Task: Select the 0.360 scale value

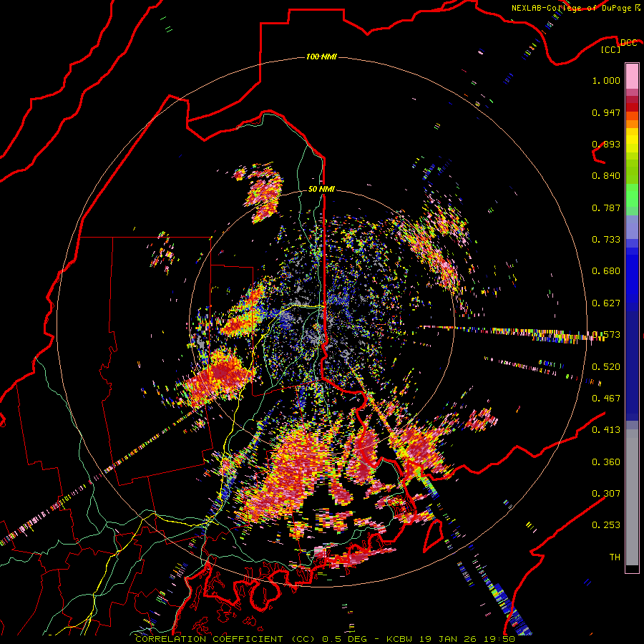Action: click(606, 462)
